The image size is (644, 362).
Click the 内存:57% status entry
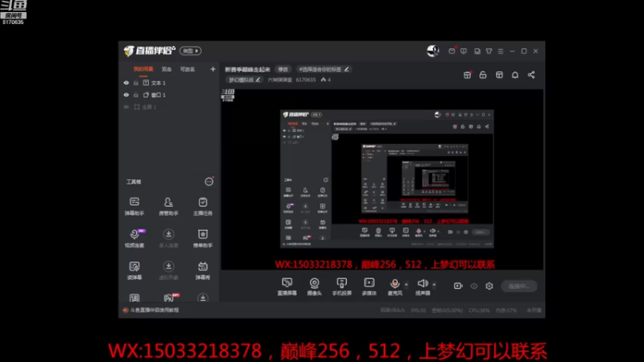tap(506, 311)
